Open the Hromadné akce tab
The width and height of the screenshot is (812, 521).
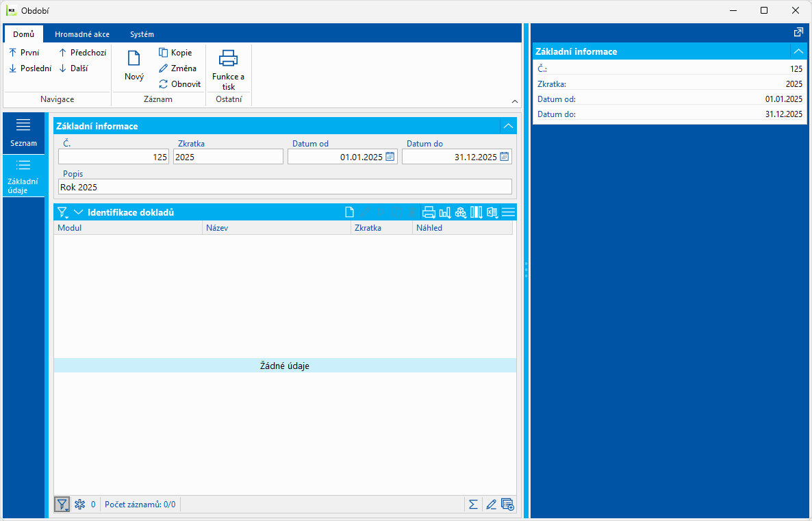[x=82, y=34]
